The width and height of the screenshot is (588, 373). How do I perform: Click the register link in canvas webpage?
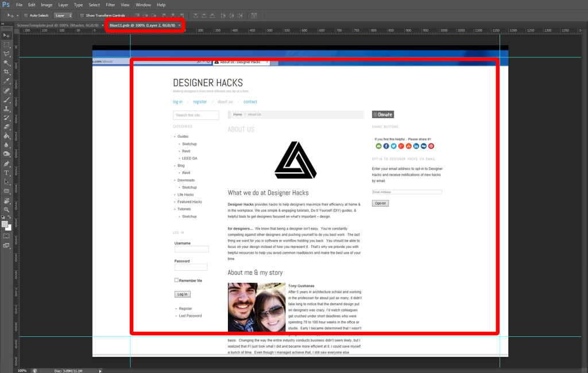200,102
